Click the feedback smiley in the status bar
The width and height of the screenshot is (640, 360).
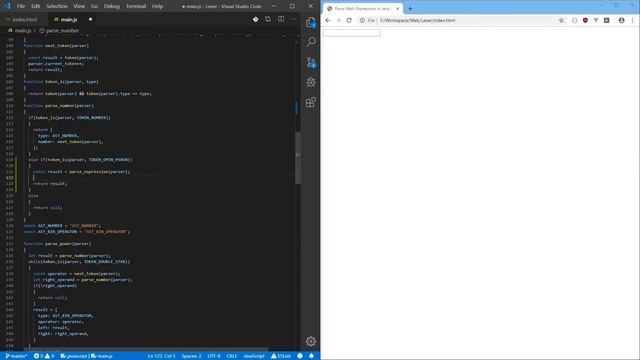(300, 356)
